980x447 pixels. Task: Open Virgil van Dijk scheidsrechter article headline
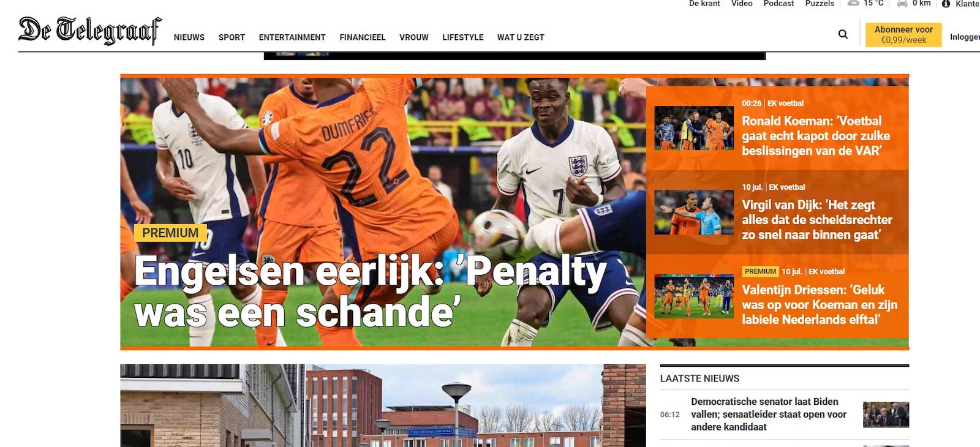tap(817, 220)
